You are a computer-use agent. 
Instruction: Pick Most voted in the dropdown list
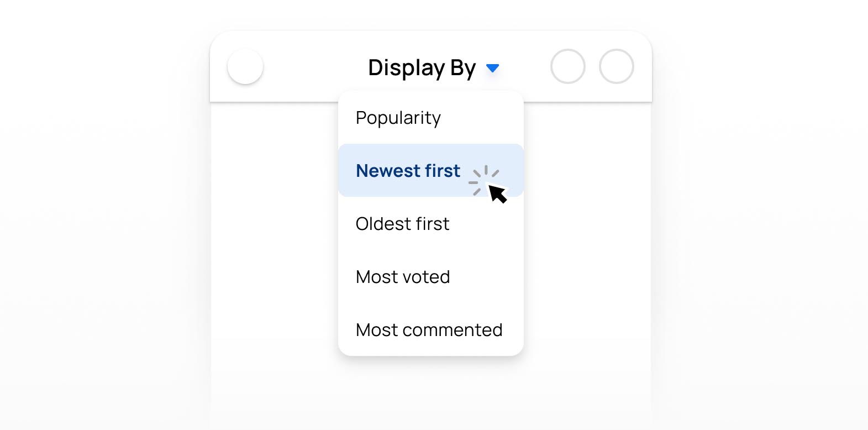(403, 277)
